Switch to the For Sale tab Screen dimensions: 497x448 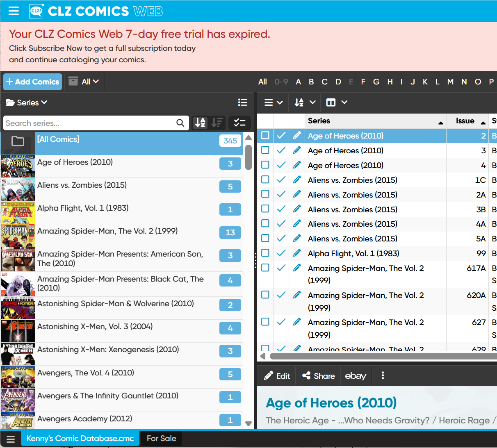(x=161, y=438)
